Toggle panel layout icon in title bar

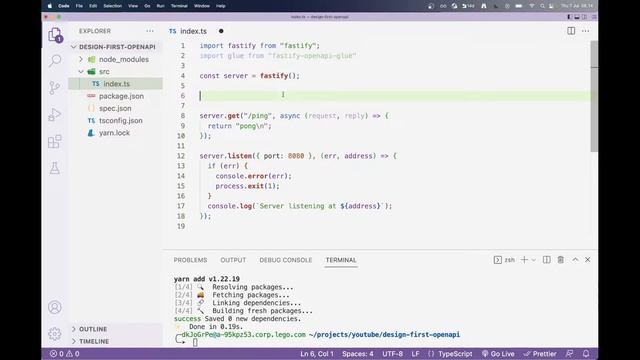pyautogui.click(x=577, y=17)
